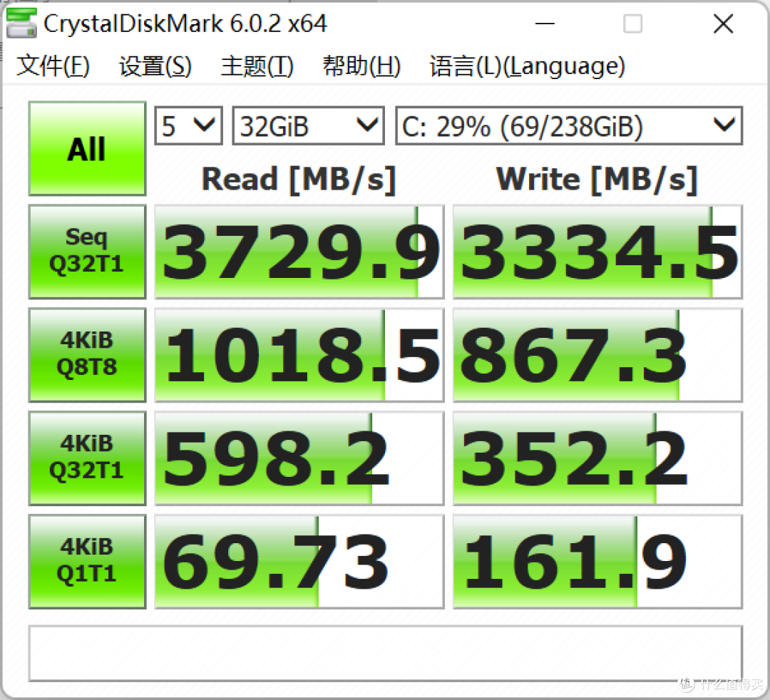Image resolution: width=770 pixels, height=700 pixels.
Task: Click the empty comment field at bottom
Action: pos(386,654)
